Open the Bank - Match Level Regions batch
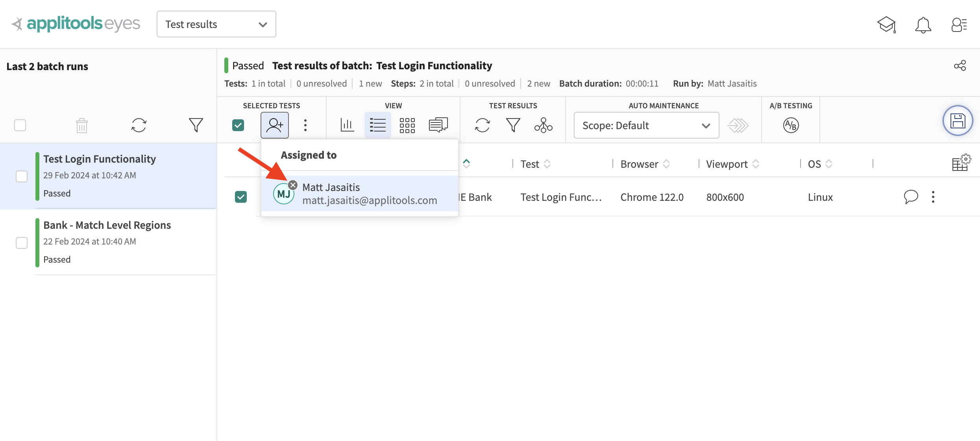 click(x=107, y=225)
